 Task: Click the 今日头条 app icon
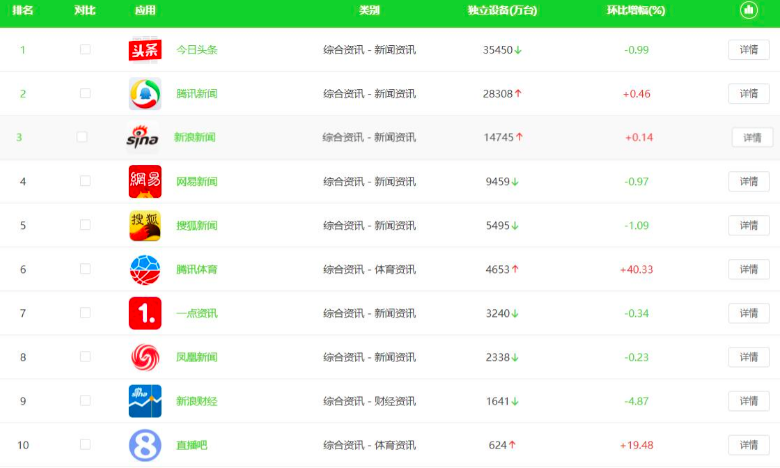(x=145, y=50)
